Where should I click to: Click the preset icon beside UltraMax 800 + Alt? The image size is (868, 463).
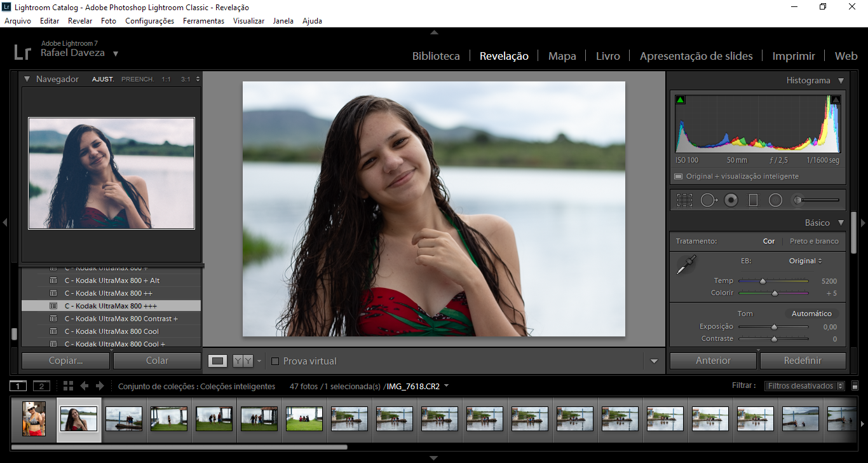click(x=53, y=280)
